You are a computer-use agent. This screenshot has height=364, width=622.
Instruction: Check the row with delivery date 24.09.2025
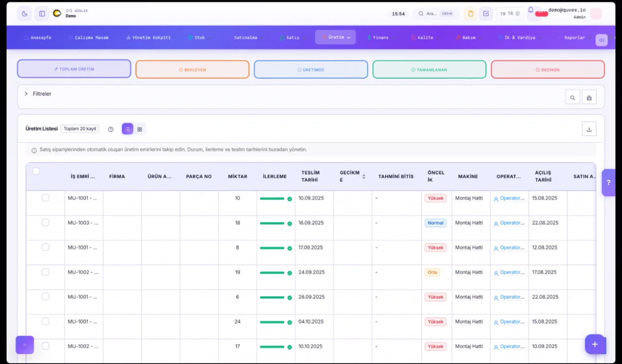(45, 272)
